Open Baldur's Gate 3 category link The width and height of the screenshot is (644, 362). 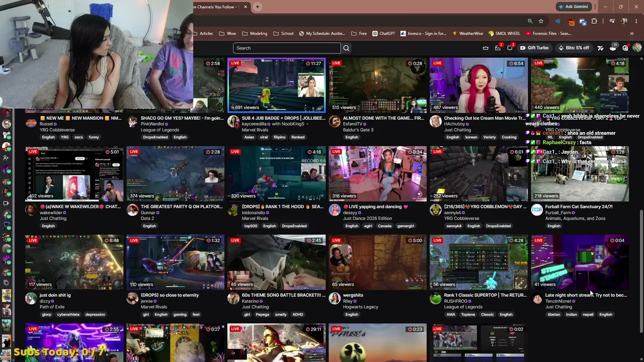coord(357,130)
